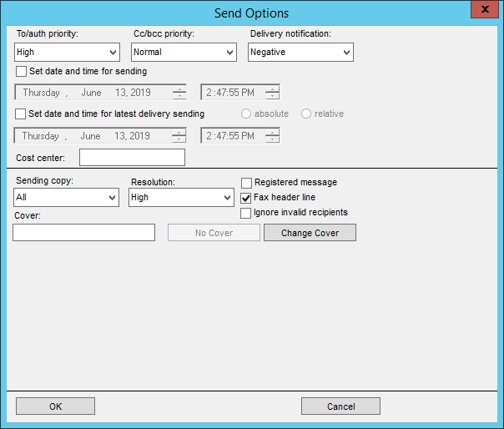Close the Send Options dialog

481,11
